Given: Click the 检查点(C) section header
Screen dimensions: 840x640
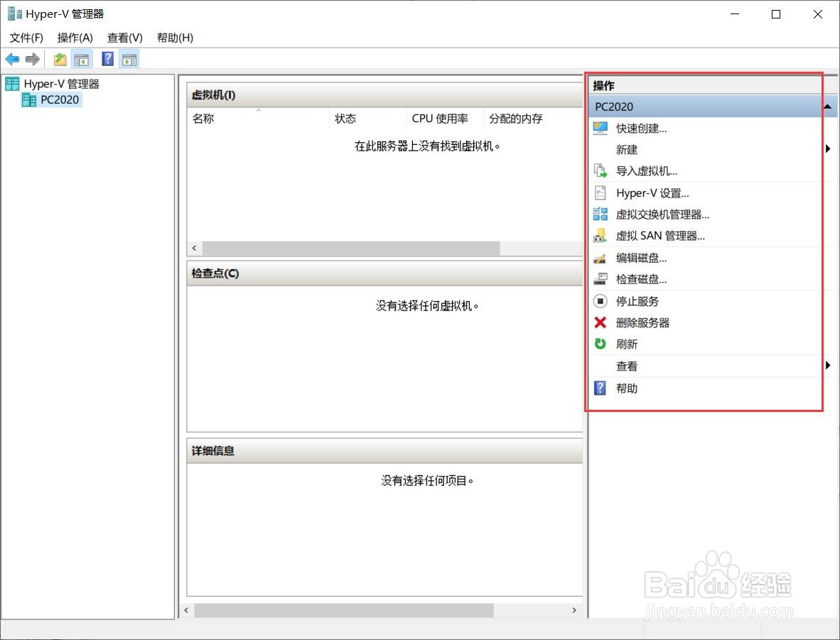Looking at the screenshot, I should click(x=384, y=273).
